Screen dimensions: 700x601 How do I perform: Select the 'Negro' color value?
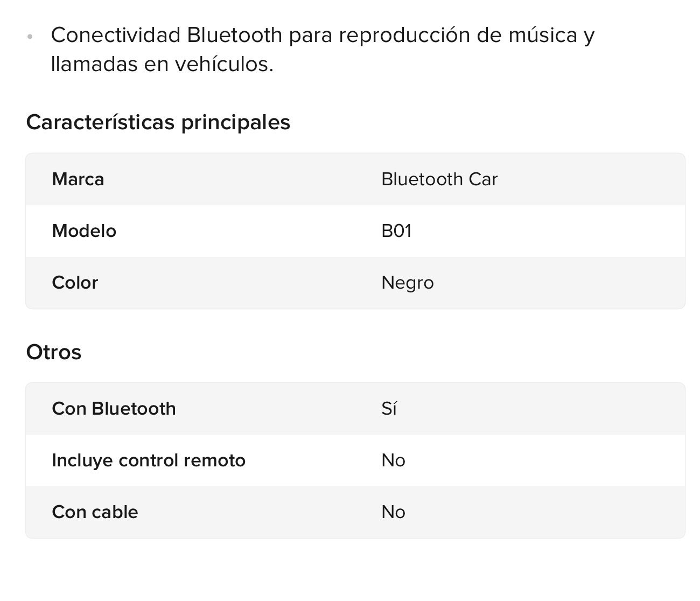tap(407, 283)
